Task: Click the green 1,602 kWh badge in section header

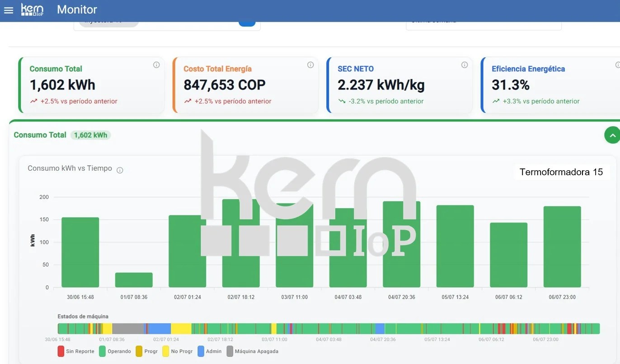Action: pos(90,135)
